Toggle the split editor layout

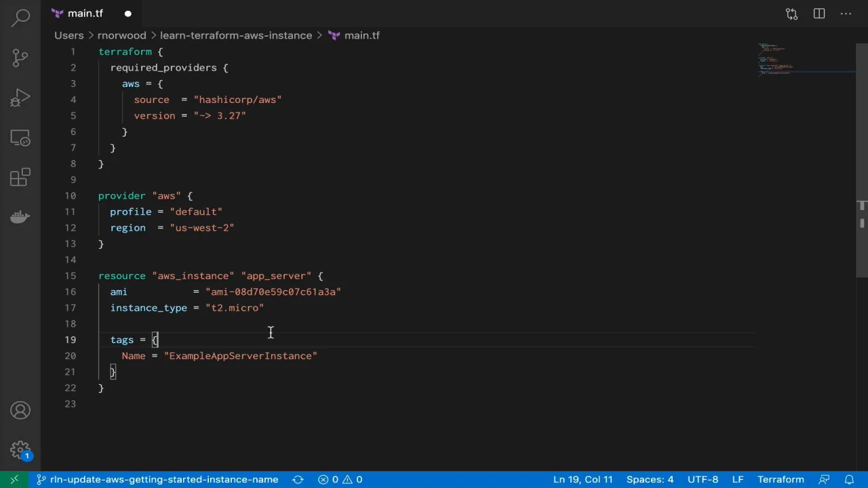tap(818, 14)
